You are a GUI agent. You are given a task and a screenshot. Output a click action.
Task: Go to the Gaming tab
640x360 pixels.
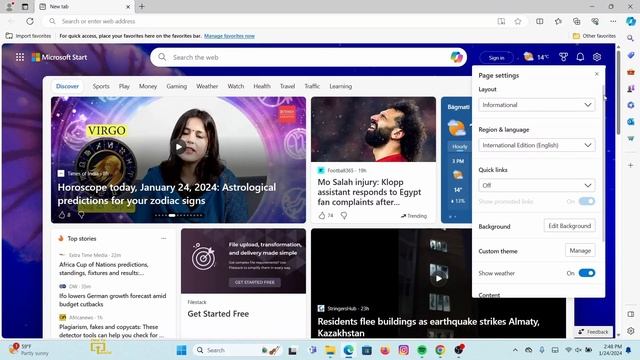coord(177,86)
